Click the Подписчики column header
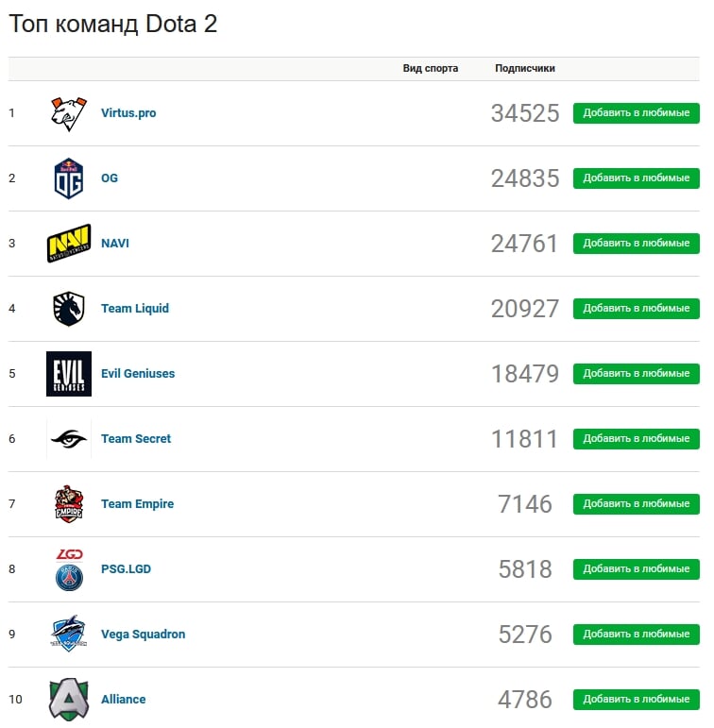The width and height of the screenshot is (714, 728). tap(525, 68)
